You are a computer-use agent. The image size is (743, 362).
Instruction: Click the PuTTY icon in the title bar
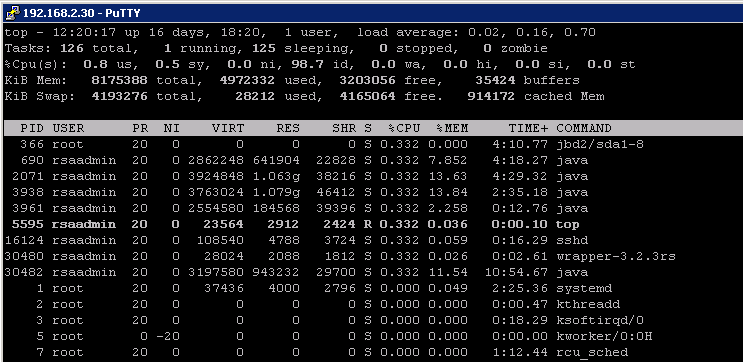pos(12,13)
